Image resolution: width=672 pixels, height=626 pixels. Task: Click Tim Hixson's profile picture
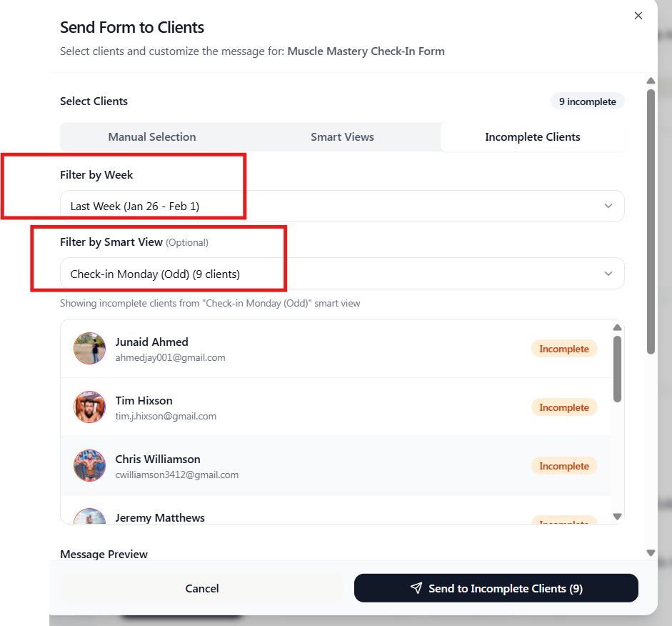(90, 407)
